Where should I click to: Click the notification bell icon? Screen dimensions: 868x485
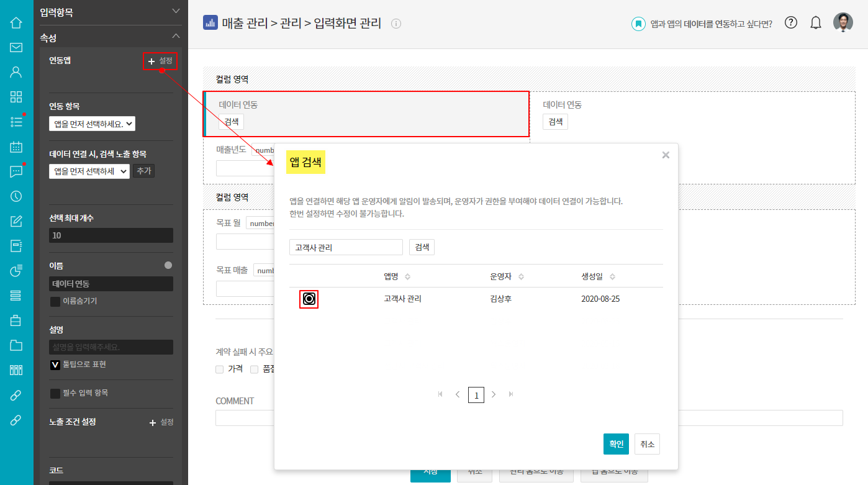tap(816, 23)
